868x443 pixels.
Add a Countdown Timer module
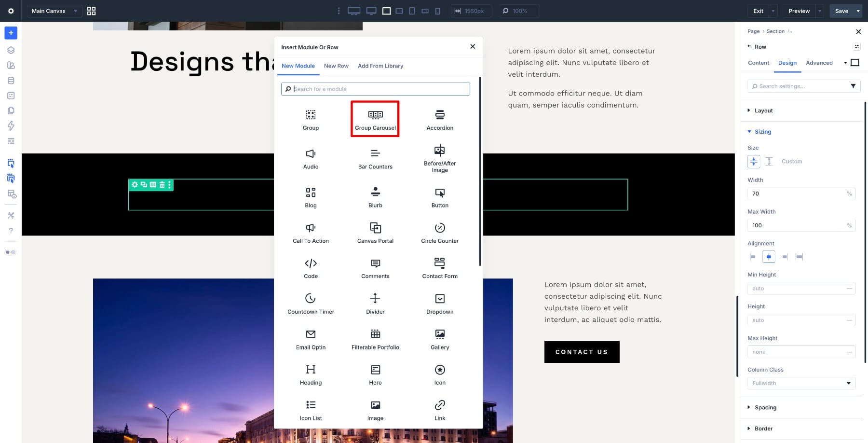point(311,303)
